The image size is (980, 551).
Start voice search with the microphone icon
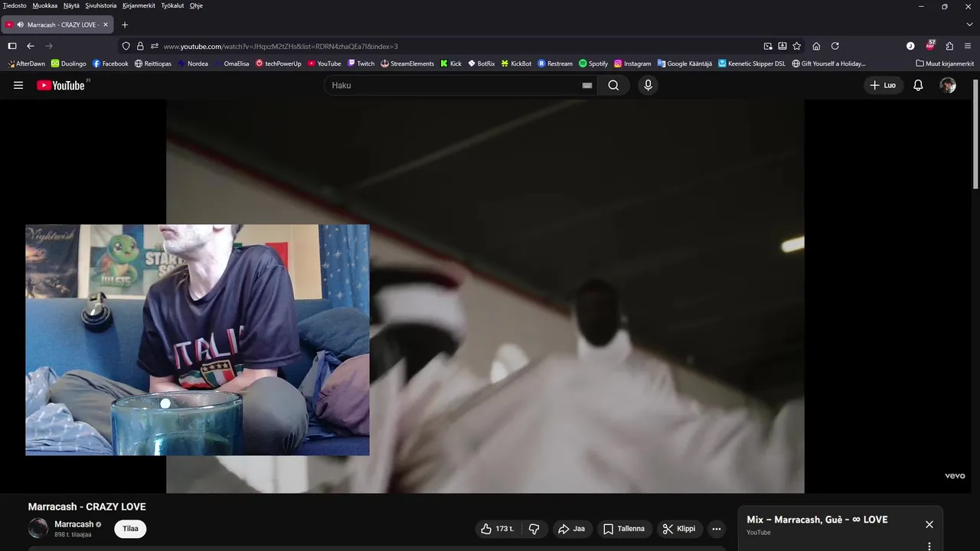click(x=648, y=85)
